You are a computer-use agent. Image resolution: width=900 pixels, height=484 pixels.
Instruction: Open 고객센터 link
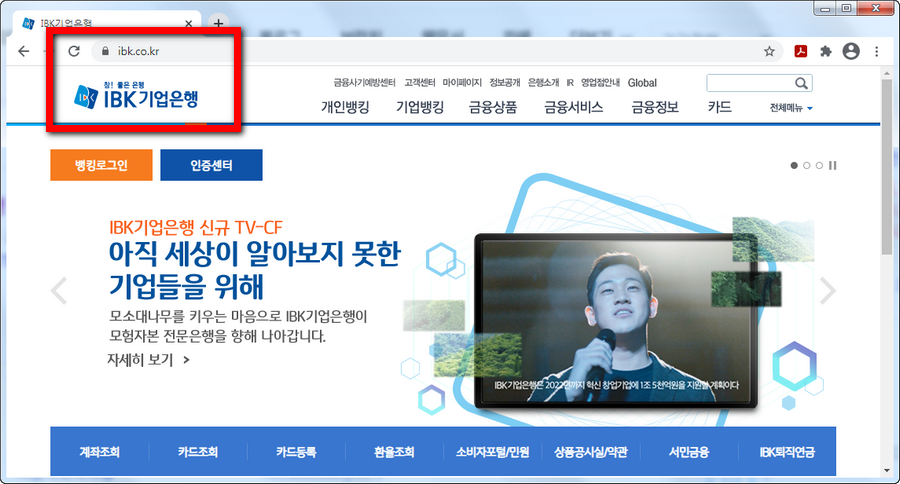coord(420,83)
